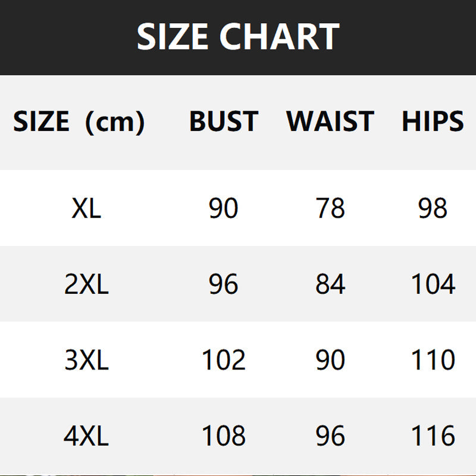Viewport: 476px width, 476px height.
Task: Click the WAIST column header
Action: [x=330, y=121]
